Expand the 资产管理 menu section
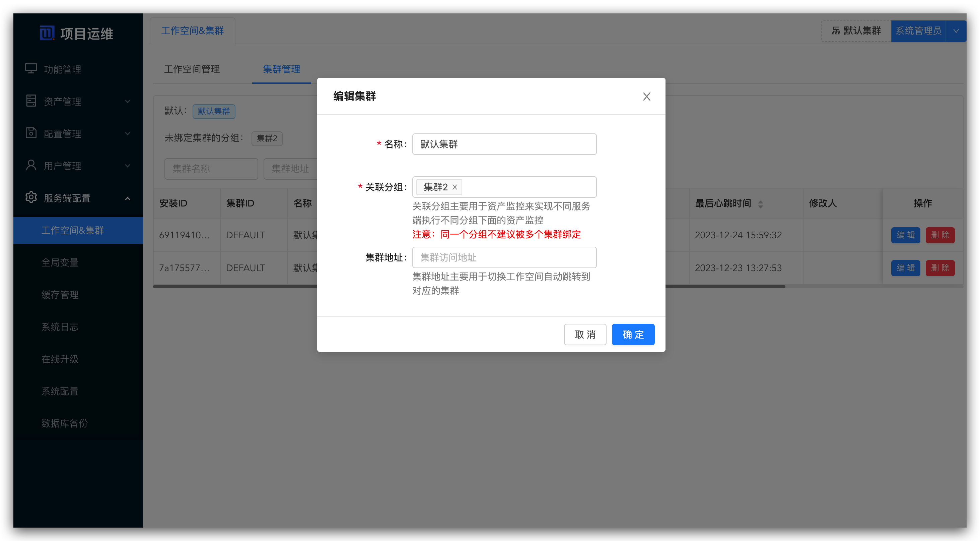Image resolution: width=980 pixels, height=541 pixels. coord(128,101)
